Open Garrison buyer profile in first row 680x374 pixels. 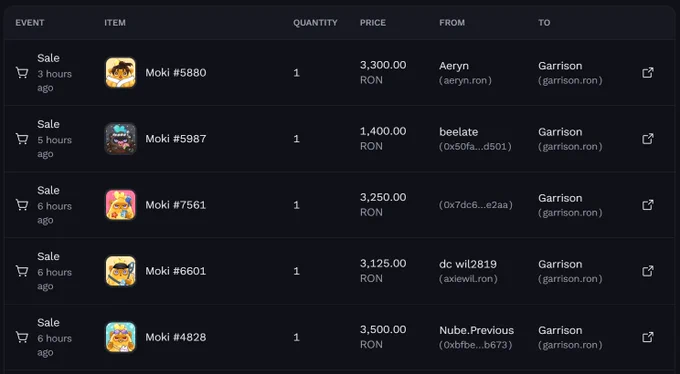pos(560,66)
